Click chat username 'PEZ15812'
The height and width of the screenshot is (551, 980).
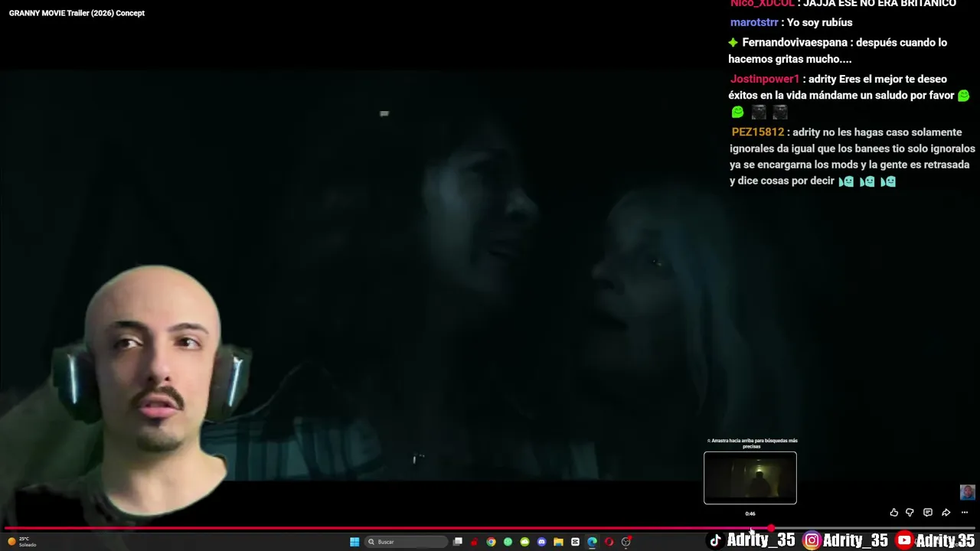click(x=758, y=132)
